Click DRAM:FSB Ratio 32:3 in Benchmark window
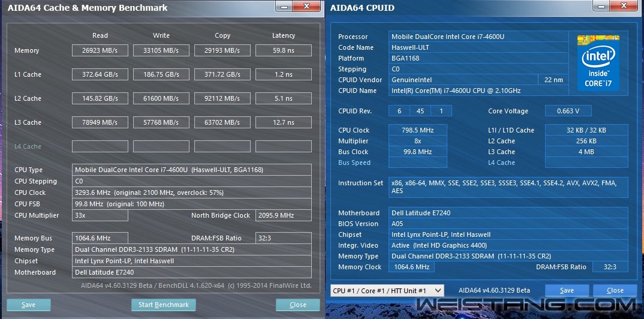This screenshot has height=319, width=644. click(x=284, y=238)
